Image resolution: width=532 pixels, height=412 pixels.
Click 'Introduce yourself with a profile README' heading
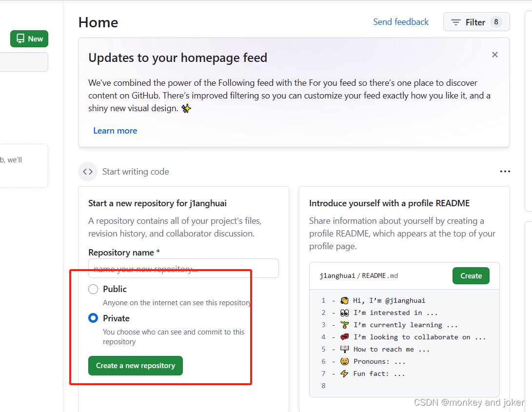389,203
